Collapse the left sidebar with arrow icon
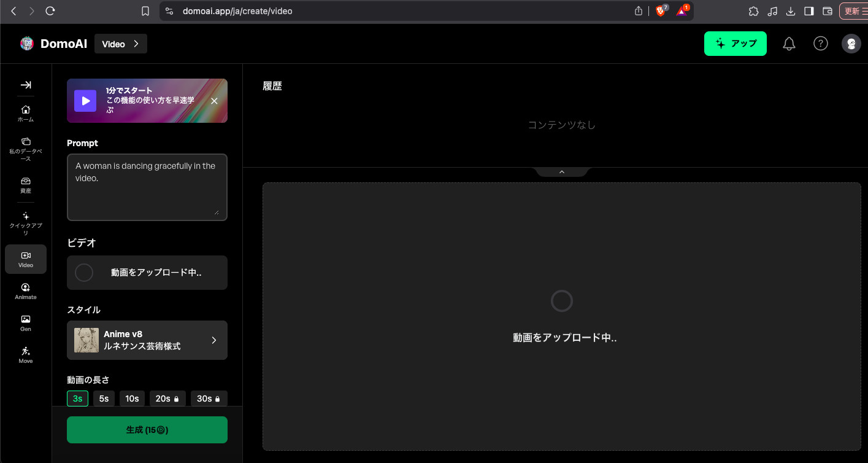The width and height of the screenshot is (868, 463). click(x=26, y=85)
